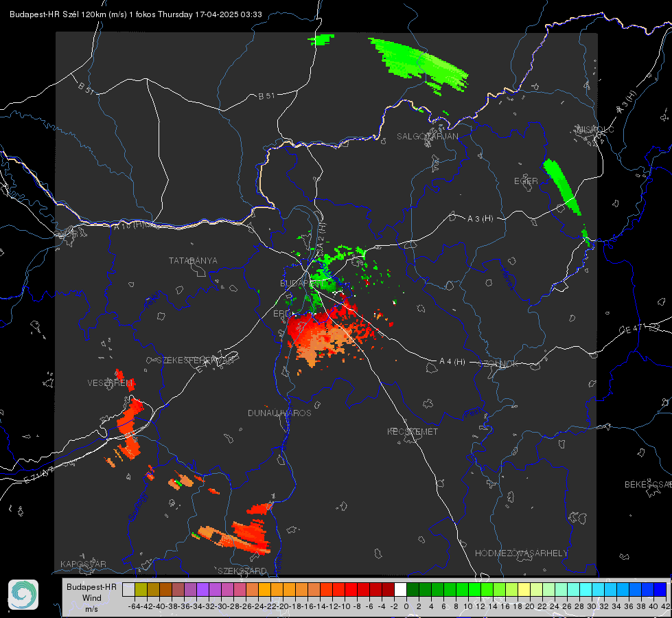672x618 pixels.
Task: Click the legend value '-64'
Action: click(x=134, y=606)
